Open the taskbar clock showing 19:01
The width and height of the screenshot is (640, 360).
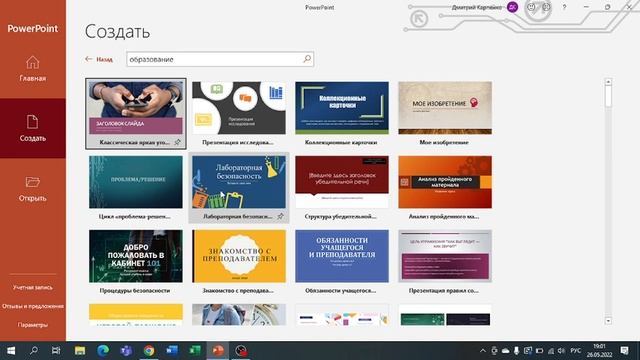[x=599, y=351]
